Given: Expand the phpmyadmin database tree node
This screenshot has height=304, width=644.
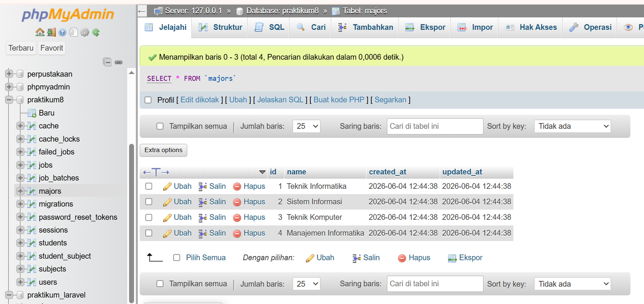Looking at the screenshot, I should pyautogui.click(x=9, y=87).
